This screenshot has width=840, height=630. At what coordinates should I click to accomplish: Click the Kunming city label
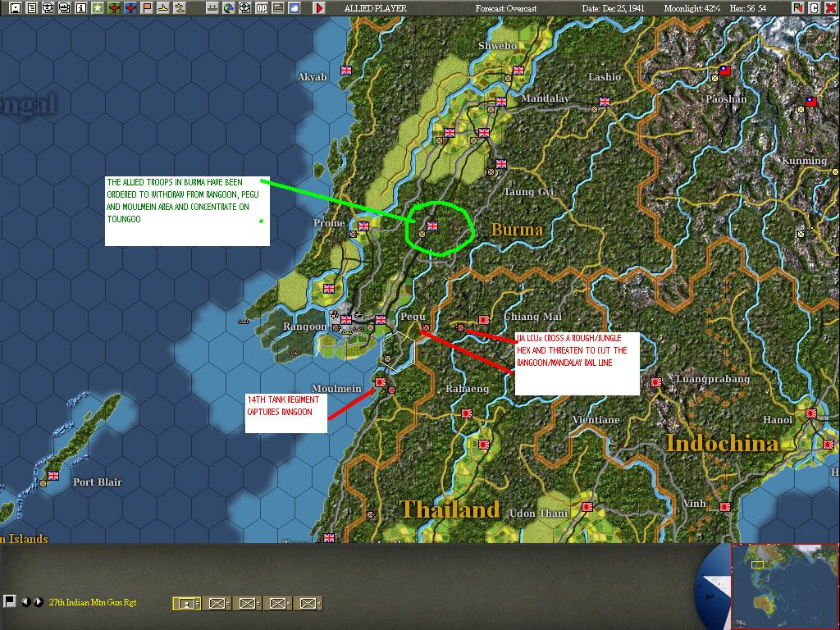[805, 161]
